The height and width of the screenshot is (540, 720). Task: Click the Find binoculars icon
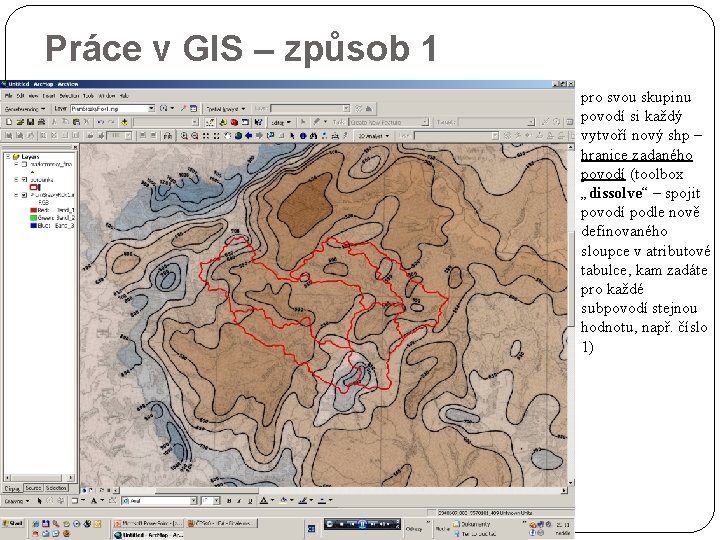[314, 136]
